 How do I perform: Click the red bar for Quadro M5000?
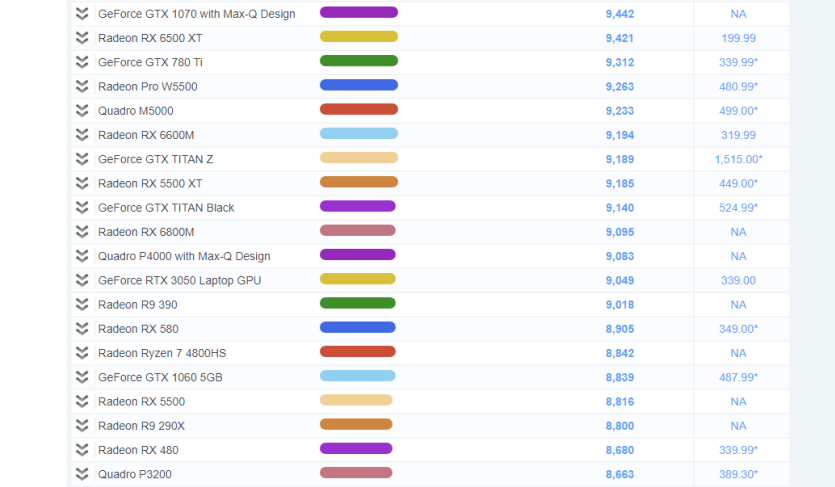(x=359, y=109)
